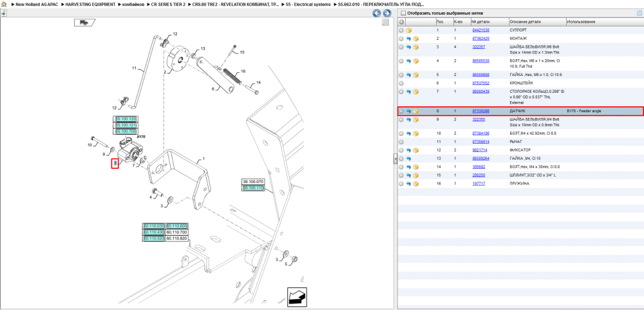Open part number link 84421530

(x=480, y=30)
